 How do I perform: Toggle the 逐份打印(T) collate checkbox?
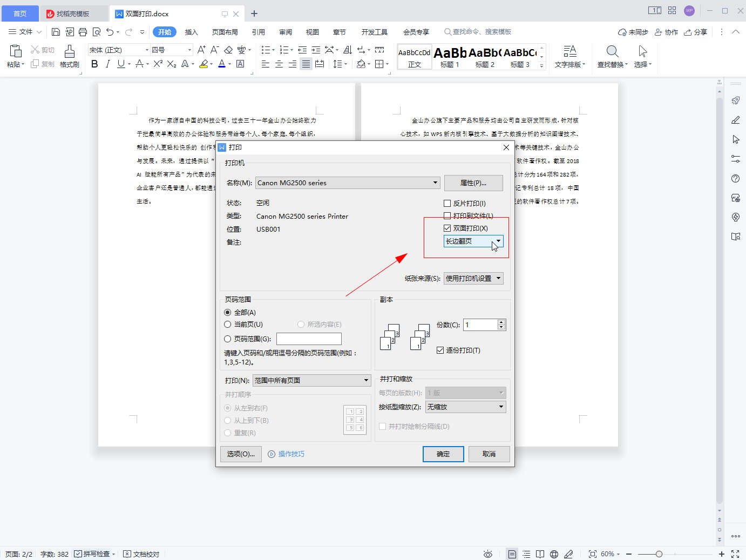coord(440,350)
